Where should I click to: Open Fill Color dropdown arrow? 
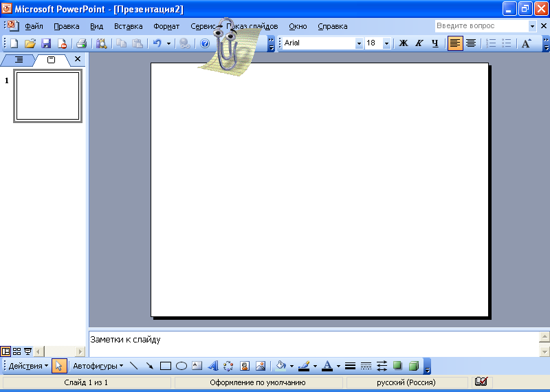pos(291,366)
